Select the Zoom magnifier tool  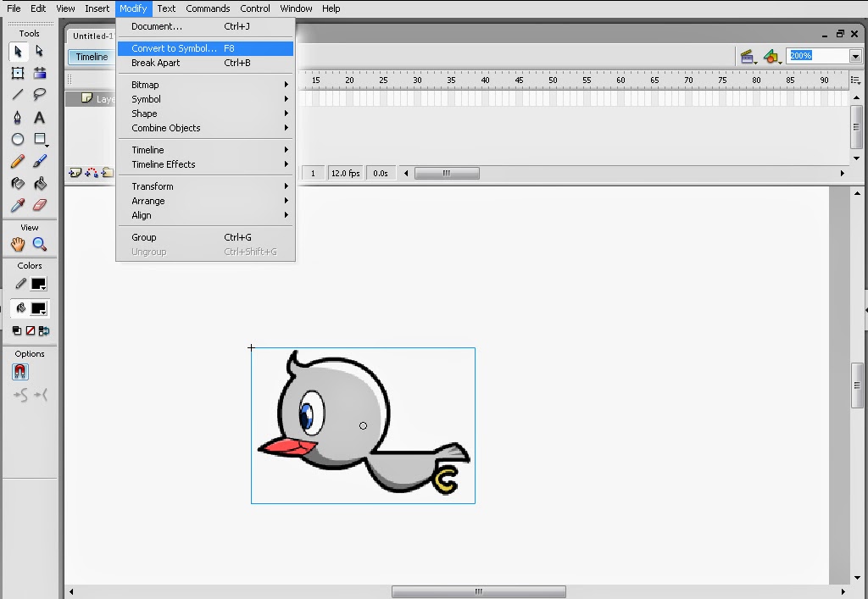(39, 244)
